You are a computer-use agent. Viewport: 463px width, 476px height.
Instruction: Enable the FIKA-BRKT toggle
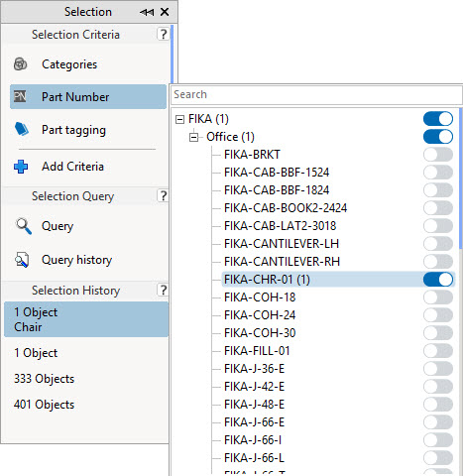click(x=438, y=155)
